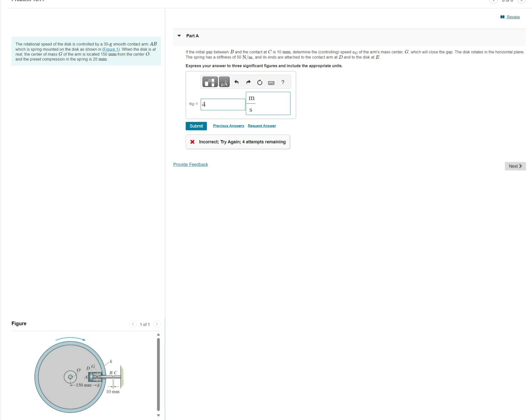Go back a figure with the left chevron
The image size is (532, 420).
coord(133,324)
